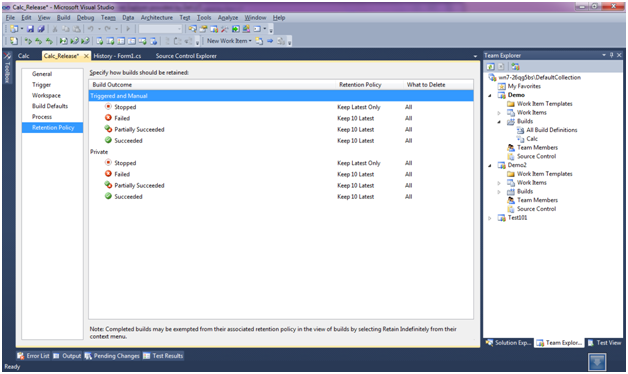Expand Work Items under Demo
628x374 pixels.
(499, 113)
